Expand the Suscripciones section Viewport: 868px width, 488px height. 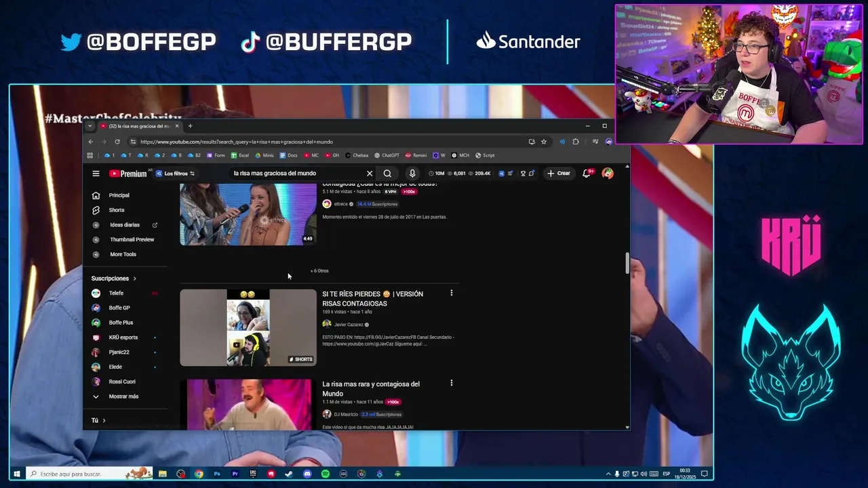coord(114,279)
